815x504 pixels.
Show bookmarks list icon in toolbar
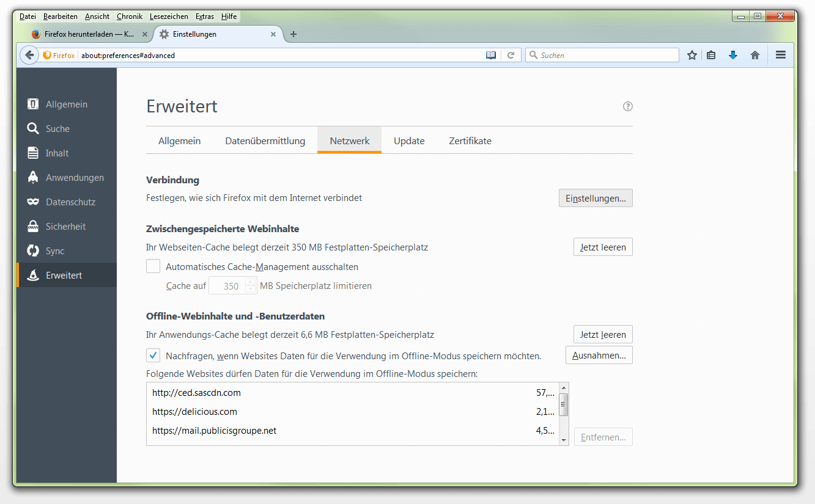[711, 55]
